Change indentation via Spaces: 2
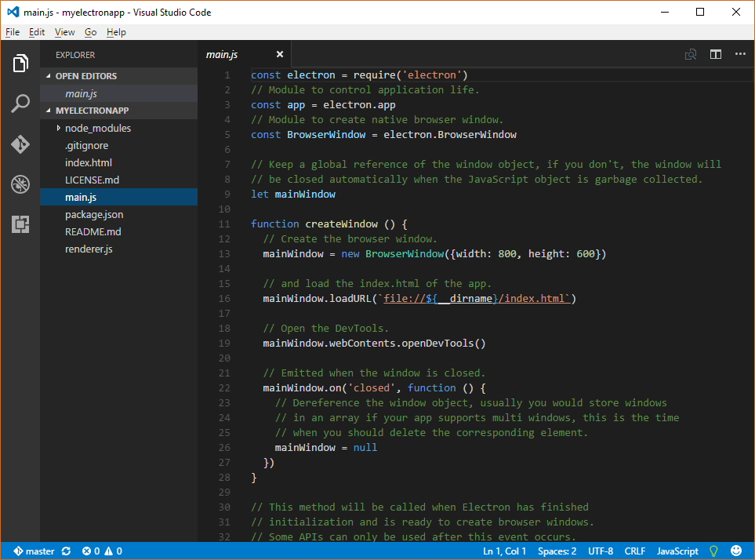The height and width of the screenshot is (560, 755). (557, 551)
